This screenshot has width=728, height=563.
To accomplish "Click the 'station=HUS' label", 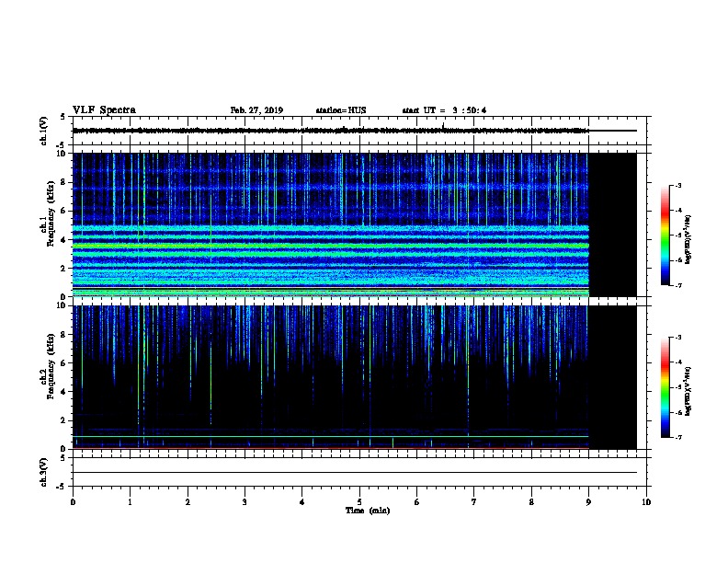I will point(341,110).
